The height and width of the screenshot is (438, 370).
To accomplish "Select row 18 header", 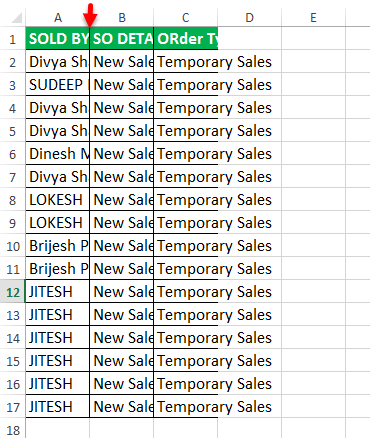I will (13, 429).
